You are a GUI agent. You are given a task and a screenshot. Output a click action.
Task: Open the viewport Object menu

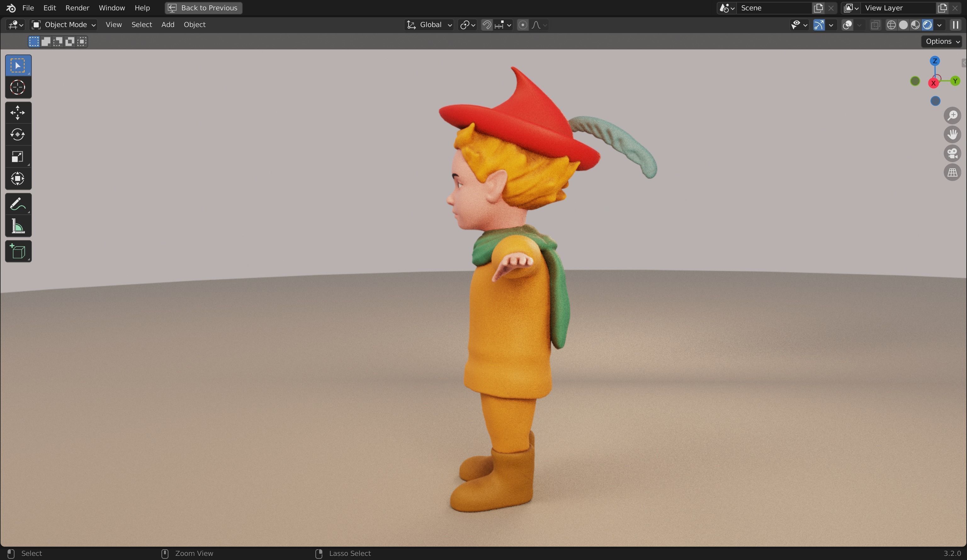point(195,25)
